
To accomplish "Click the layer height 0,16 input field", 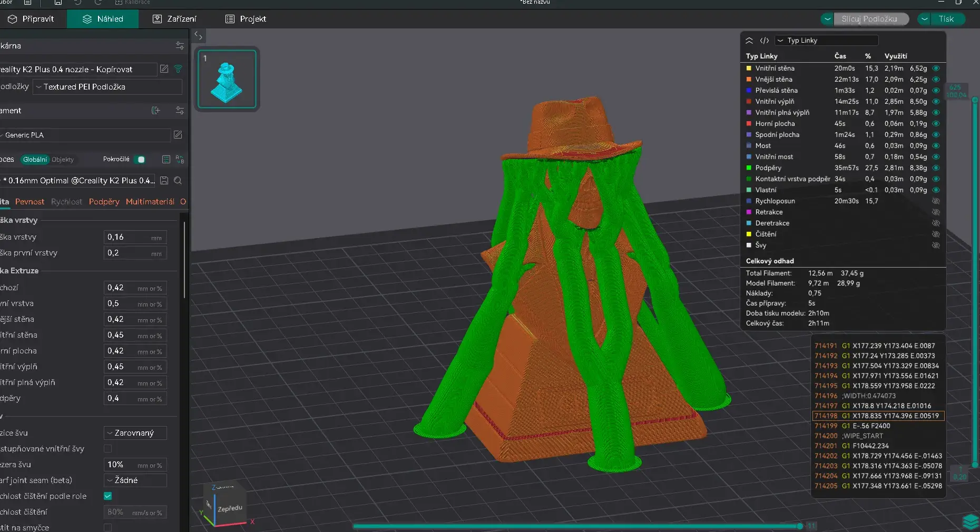I will (135, 237).
